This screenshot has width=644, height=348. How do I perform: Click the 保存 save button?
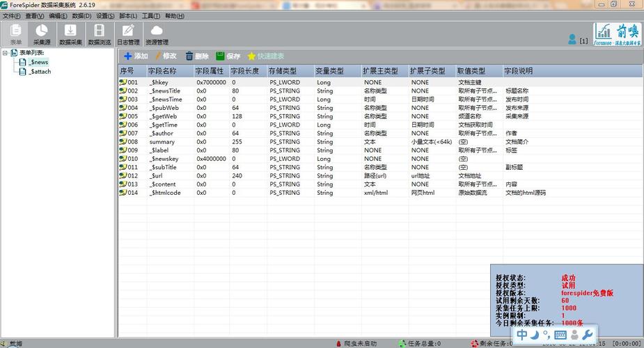pos(228,56)
